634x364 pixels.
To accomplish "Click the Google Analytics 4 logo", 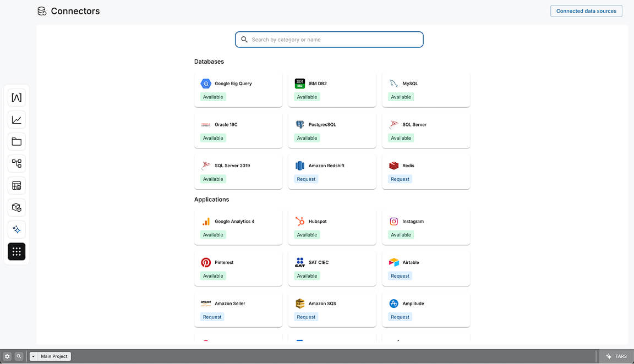I will tap(206, 222).
